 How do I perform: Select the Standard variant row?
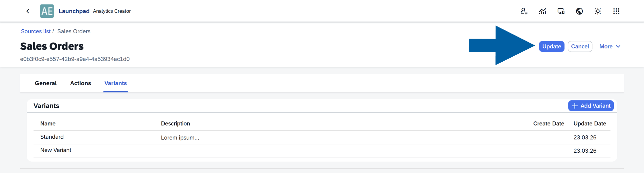(x=52, y=137)
